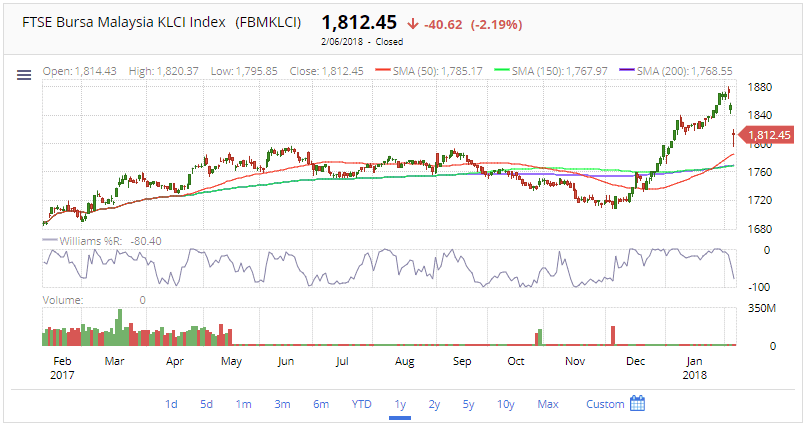The height and width of the screenshot is (428, 807).
Task: Click the SMA (50) red legend line
Action: click(383, 71)
